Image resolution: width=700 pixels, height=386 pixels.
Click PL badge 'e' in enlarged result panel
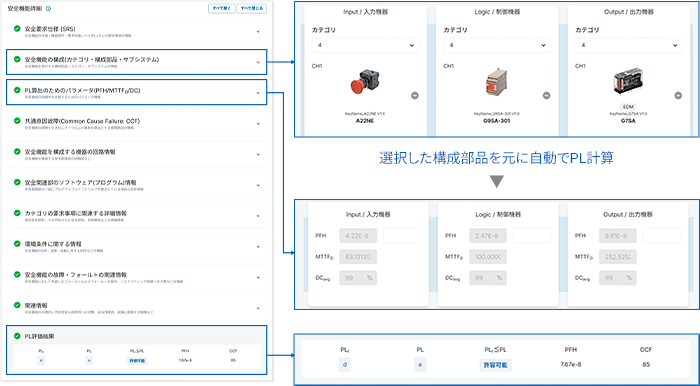point(420,365)
